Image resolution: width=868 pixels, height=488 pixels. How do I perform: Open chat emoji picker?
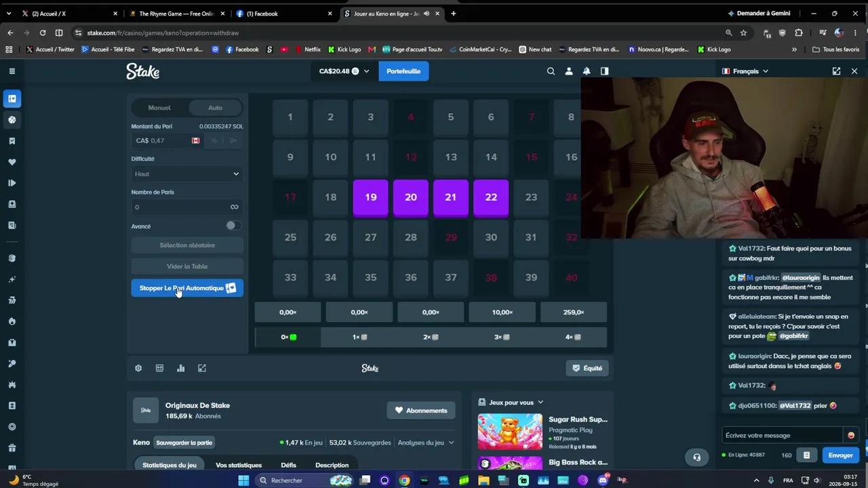[851, 435]
